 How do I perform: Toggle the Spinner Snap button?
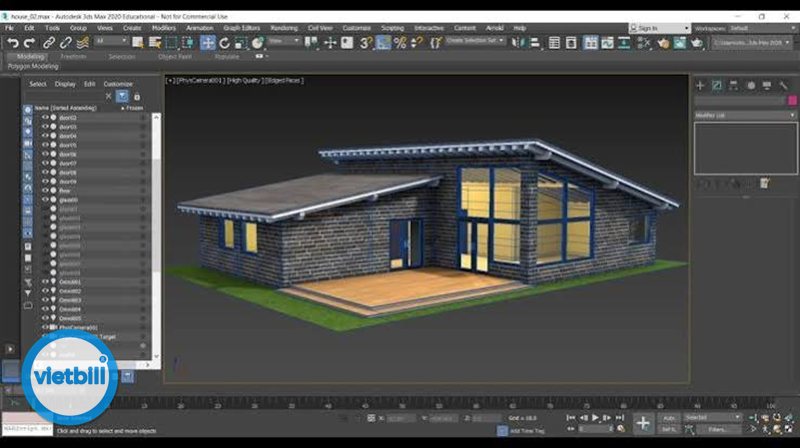coord(417,43)
